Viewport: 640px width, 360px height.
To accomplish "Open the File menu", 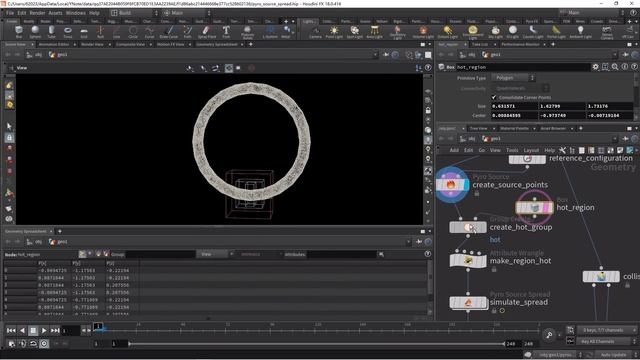I will point(10,13).
